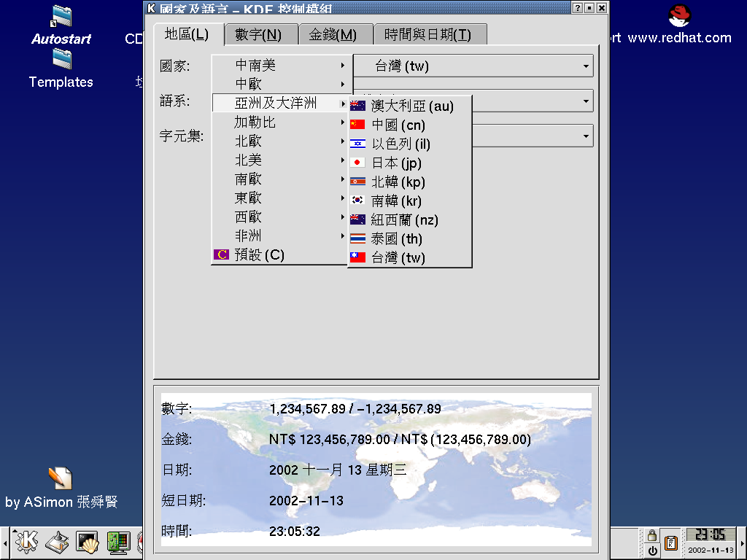
Task: Click the 國家: label
Action: (x=175, y=66)
